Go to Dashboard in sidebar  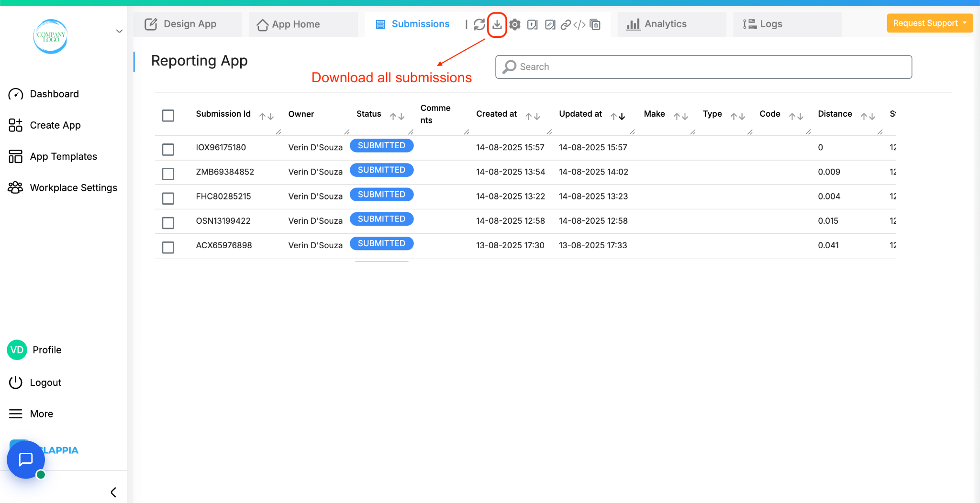(x=44, y=94)
